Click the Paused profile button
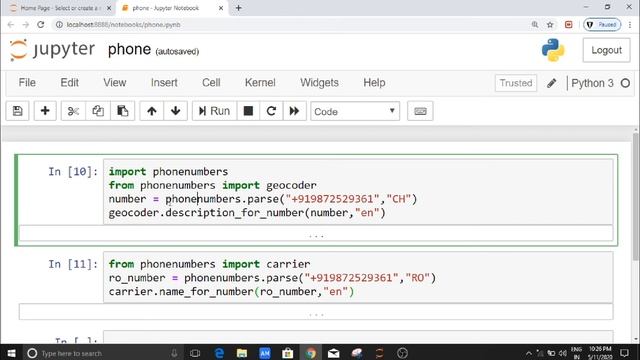 [x=602, y=25]
